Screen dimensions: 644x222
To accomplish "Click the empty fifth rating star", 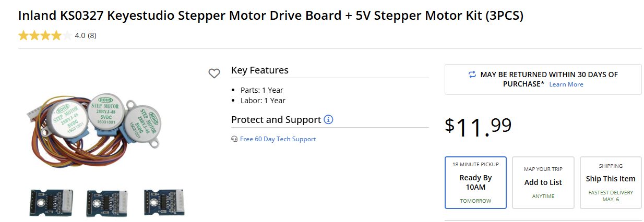I will pos(67,35).
